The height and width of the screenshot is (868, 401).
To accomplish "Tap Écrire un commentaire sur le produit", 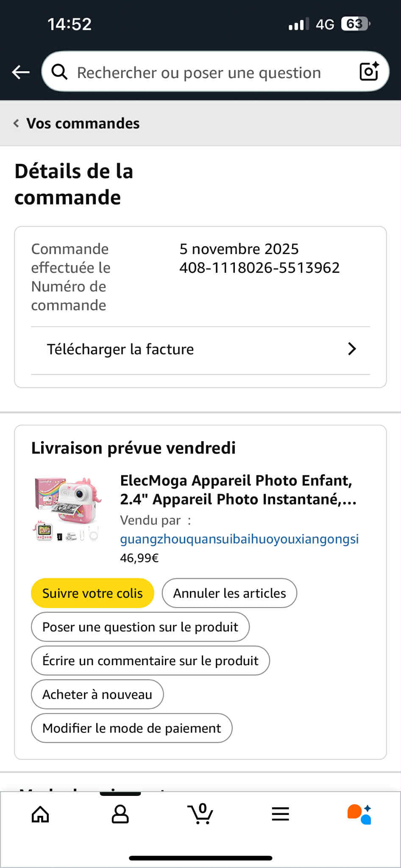I will pos(150,661).
